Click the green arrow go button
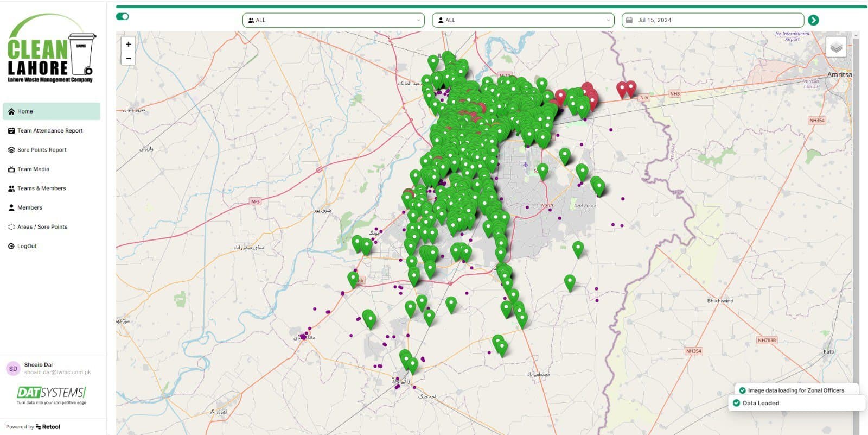The height and width of the screenshot is (435, 868). [813, 20]
